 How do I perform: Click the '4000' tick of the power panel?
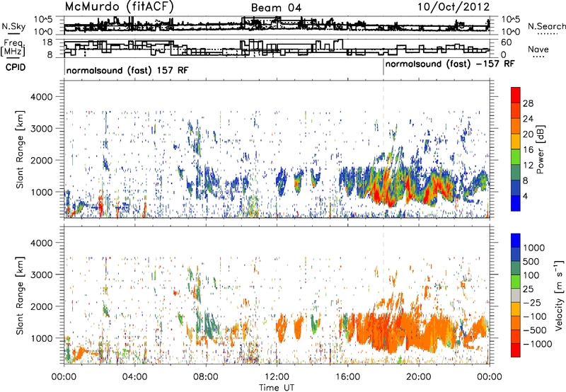tap(41, 97)
